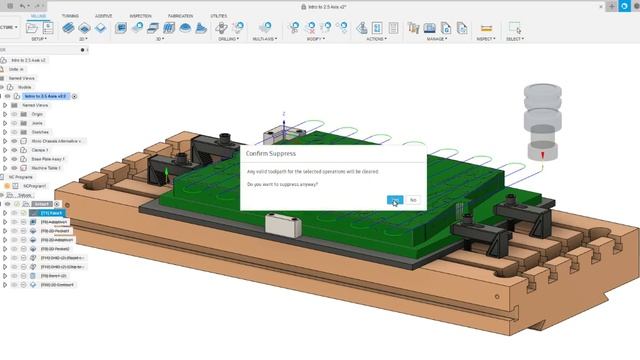Click No in Confirm Suppress dialog
This screenshot has height=360, width=640.
pos(413,200)
